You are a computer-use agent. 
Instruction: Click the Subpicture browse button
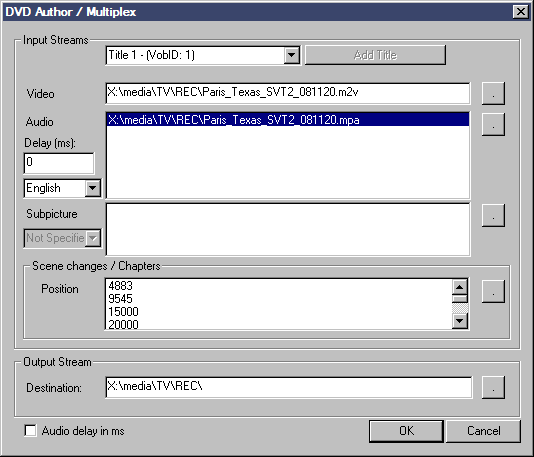[x=493, y=215]
